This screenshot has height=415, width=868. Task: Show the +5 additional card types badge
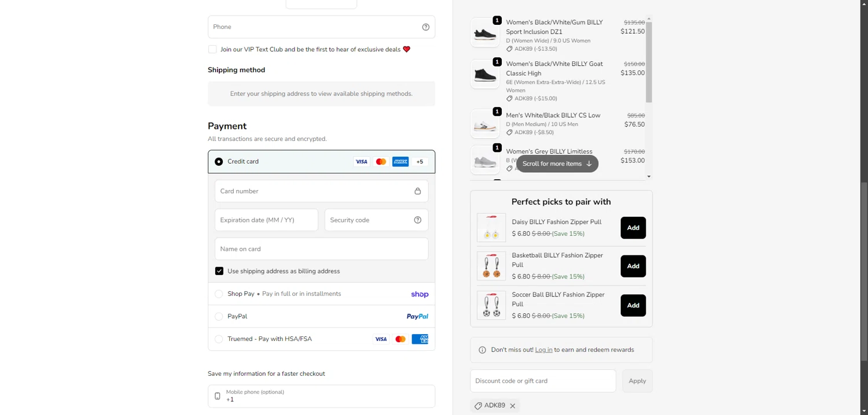pos(420,162)
